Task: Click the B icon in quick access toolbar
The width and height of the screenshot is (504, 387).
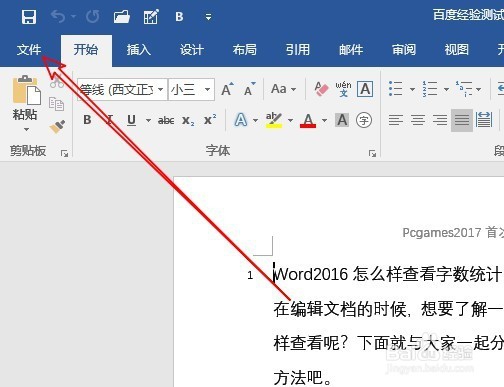Action: 179,17
